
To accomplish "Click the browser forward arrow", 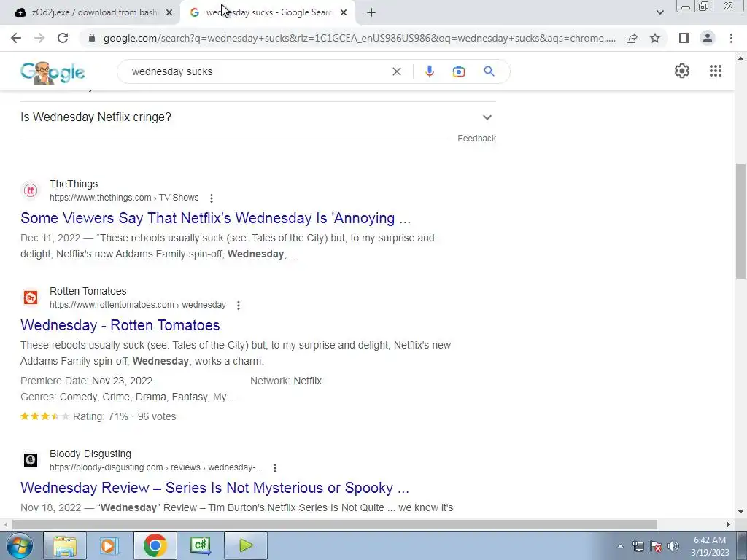I will 39,38.
